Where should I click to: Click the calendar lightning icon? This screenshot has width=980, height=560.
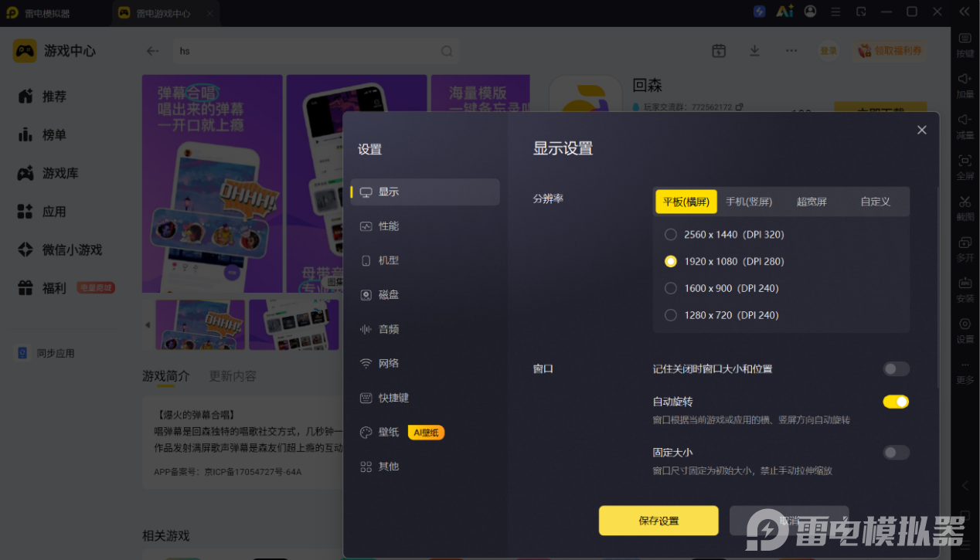[x=719, y=50]
